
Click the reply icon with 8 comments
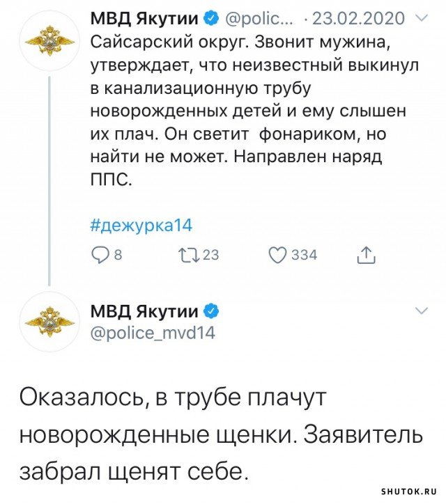(99, 255)
